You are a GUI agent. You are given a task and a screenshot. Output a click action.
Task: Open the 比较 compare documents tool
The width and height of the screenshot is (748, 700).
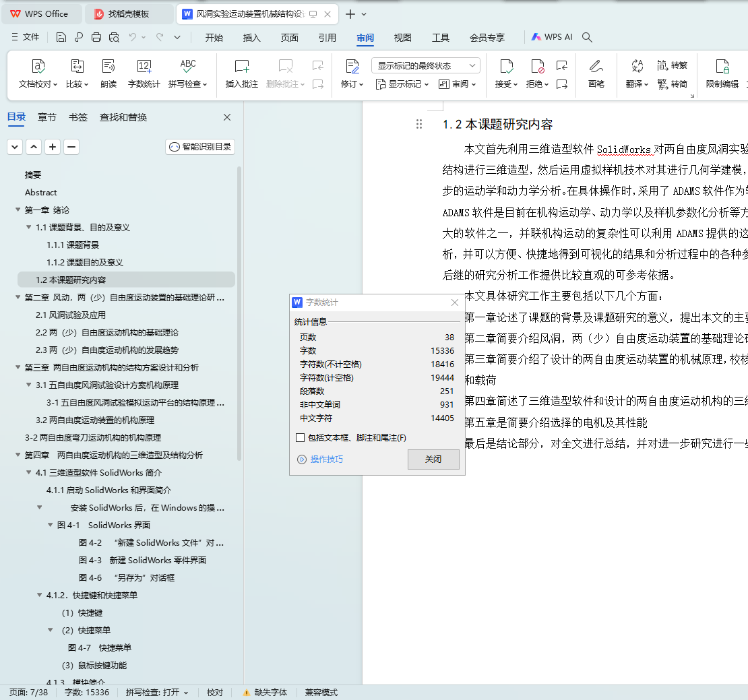77,74
